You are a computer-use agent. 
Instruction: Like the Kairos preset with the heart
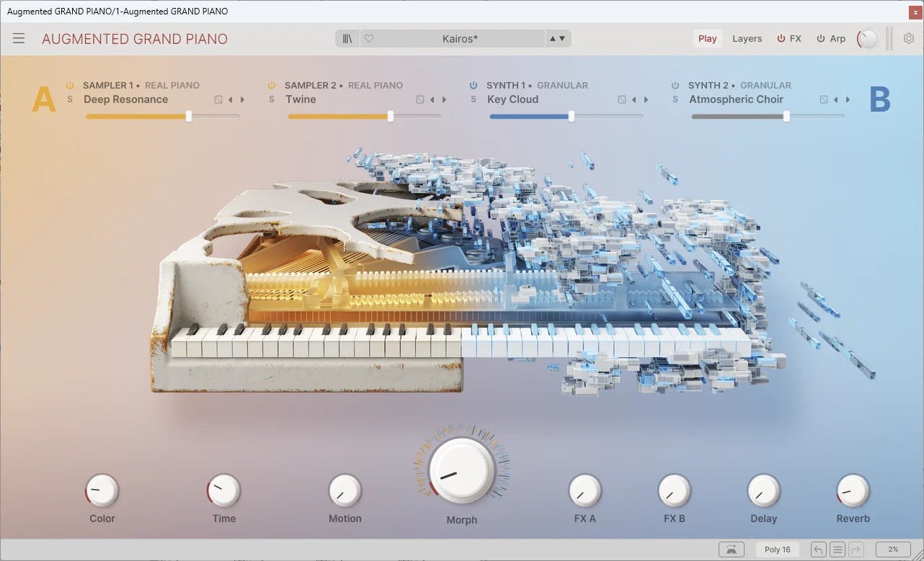pyautogui.click(x=369, y=39)
